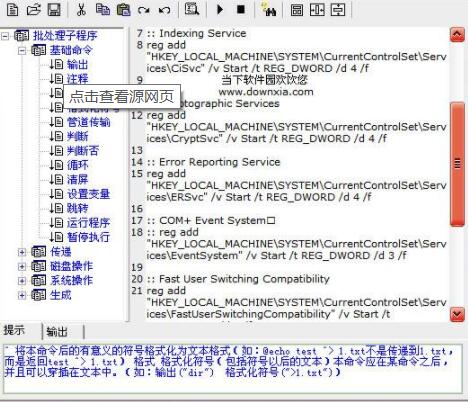
Task: Select the 设置变量 command item
Action: tap(89, 194)
